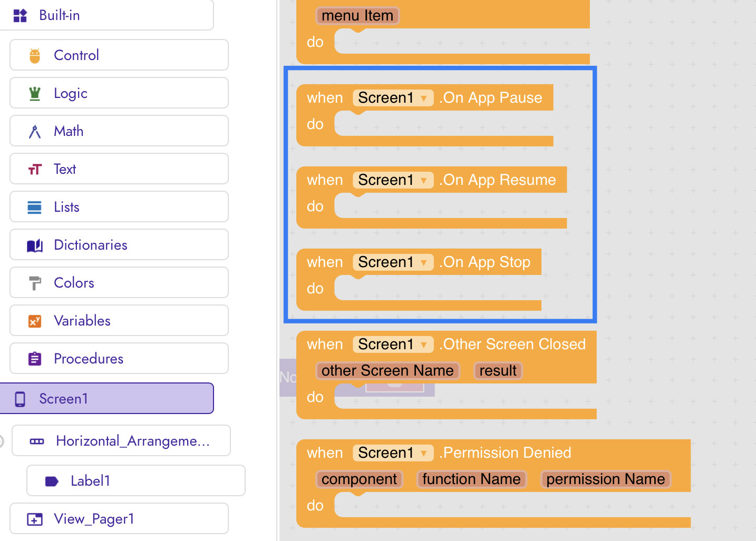Click the Logic category chess icon
Viewport: 756px width, 541px height.
[35, 93]
